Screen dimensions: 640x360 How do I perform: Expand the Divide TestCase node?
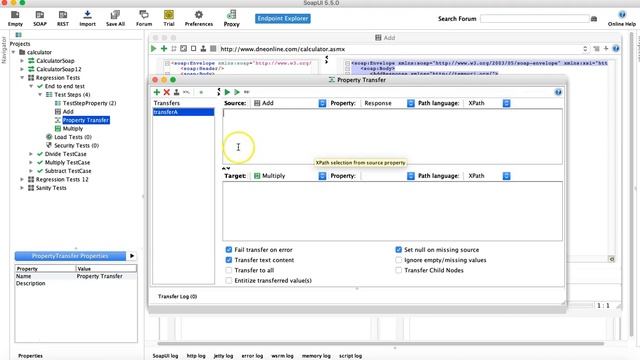[31, 154]
